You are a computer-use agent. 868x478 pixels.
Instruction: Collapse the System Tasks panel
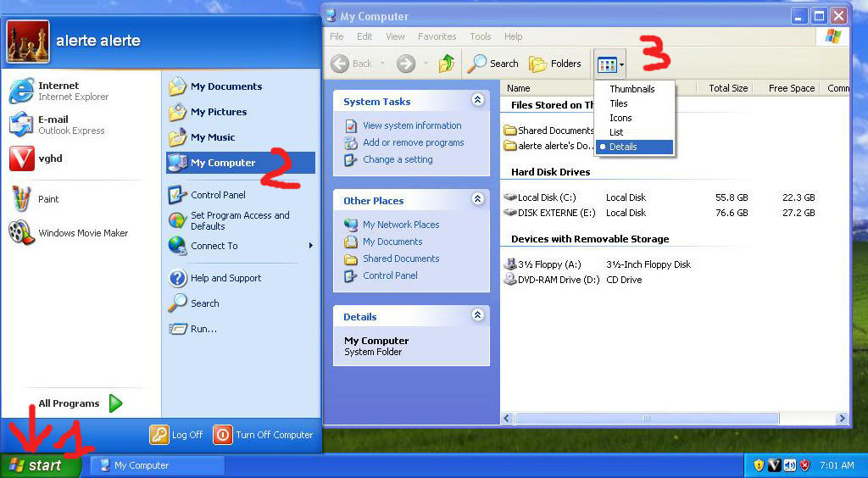click(x=477, y=101)
